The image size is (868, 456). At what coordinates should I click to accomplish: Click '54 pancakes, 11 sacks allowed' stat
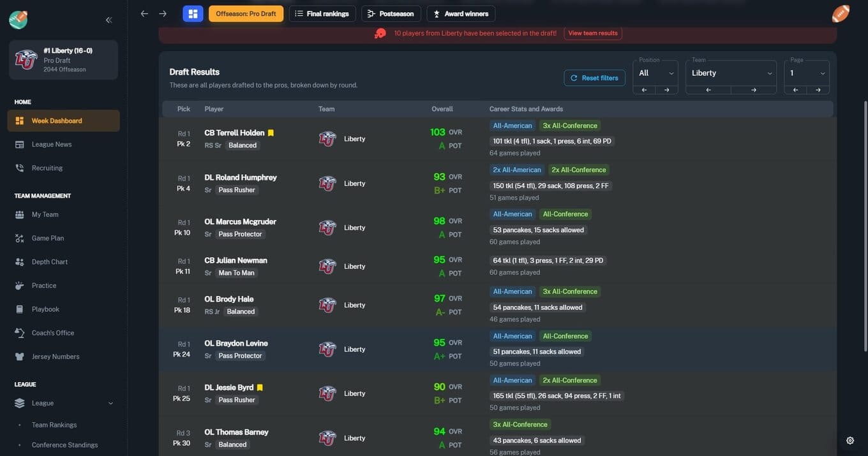coord(538,307)
